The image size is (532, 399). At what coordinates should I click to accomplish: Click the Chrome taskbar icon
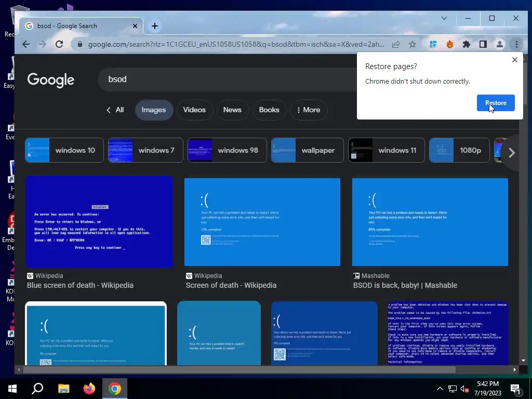coord(115,389)
